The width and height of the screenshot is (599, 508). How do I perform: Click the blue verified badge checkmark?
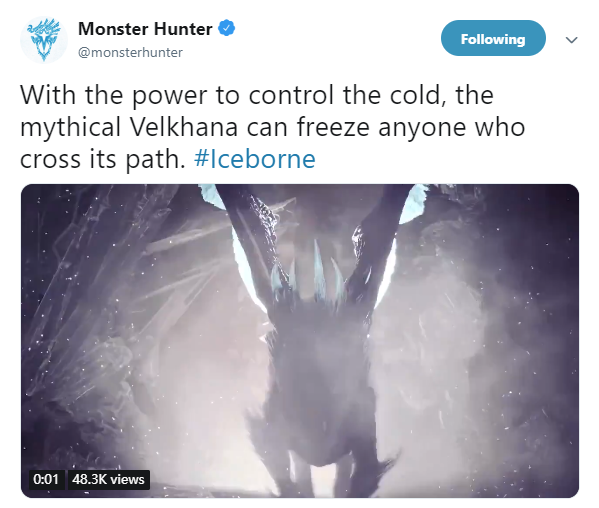(x=227, y=29)
